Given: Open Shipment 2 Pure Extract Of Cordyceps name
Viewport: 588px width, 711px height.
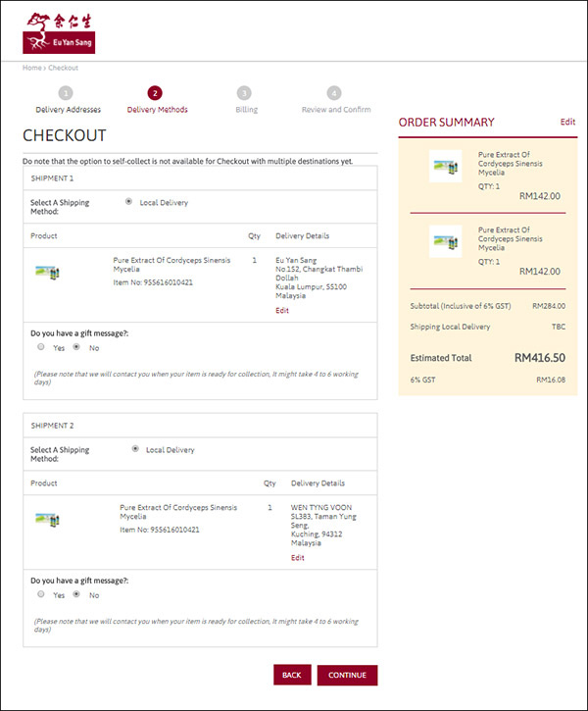Looking at the screenshot, I should (x=178, y=512).
